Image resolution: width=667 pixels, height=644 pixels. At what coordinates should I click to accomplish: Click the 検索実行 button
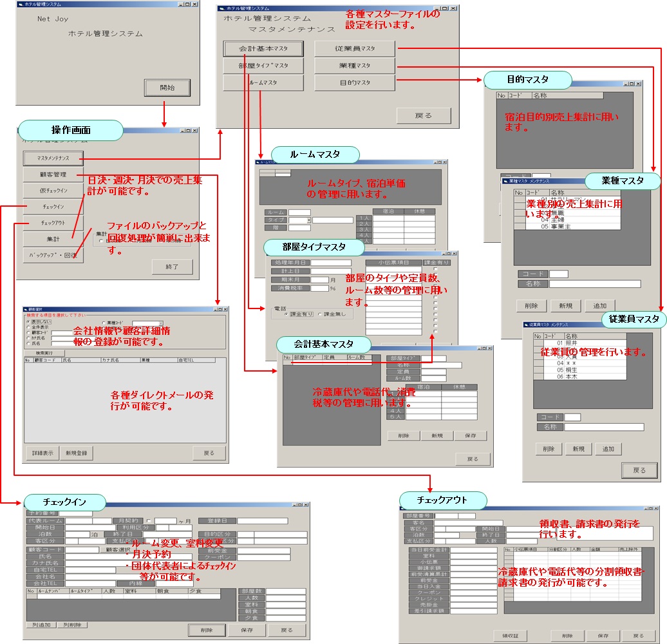pyautogui.click(x=44, y=353)
